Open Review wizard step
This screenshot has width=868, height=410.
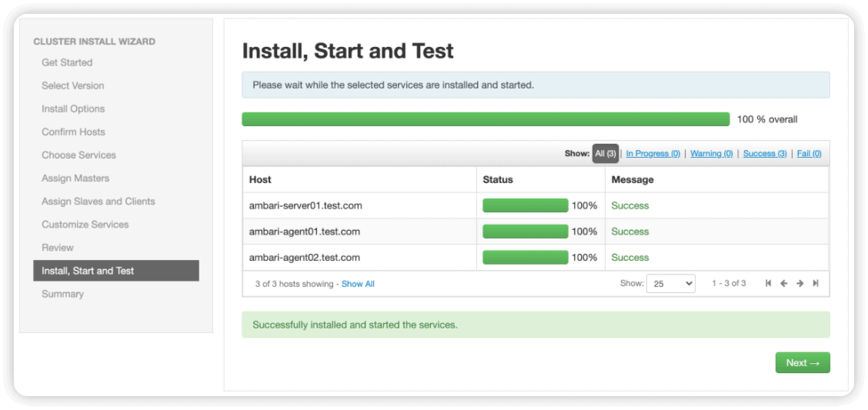(x=58, y=248)
